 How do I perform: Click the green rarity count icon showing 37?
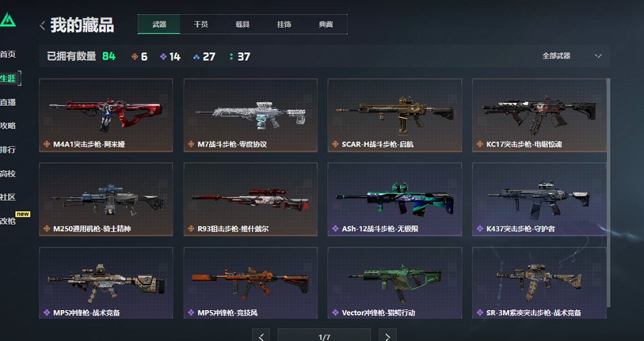click(231, 56)
